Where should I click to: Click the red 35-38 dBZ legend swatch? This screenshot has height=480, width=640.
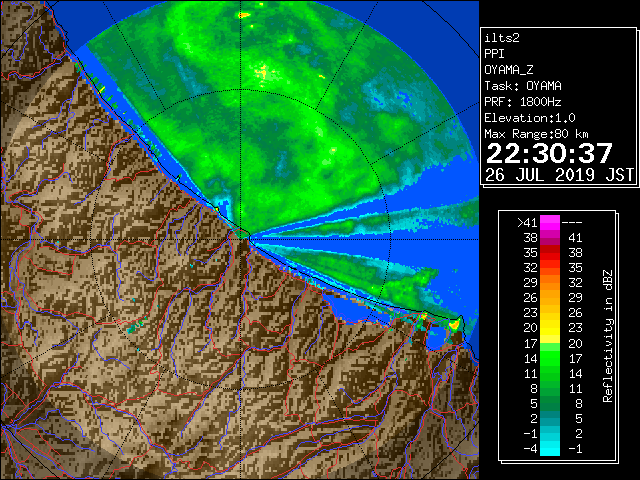tap(550, 253)
